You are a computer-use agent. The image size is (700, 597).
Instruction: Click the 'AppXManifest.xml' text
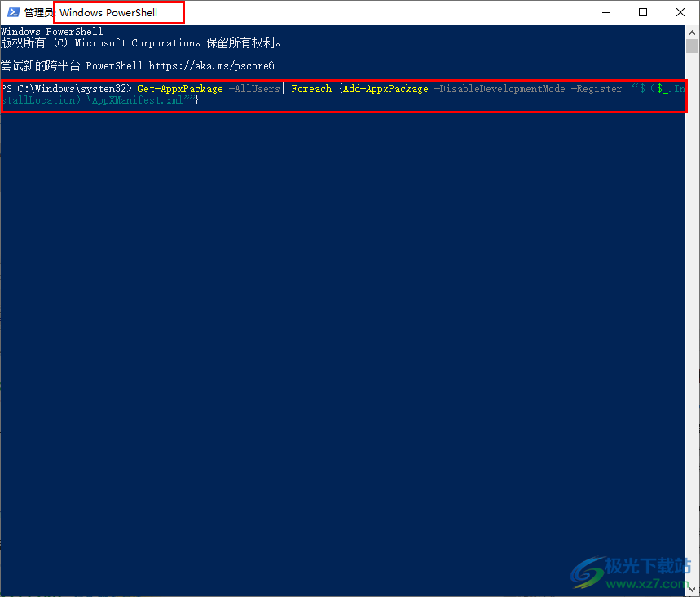pyautogui.click(x=138, y=100)
